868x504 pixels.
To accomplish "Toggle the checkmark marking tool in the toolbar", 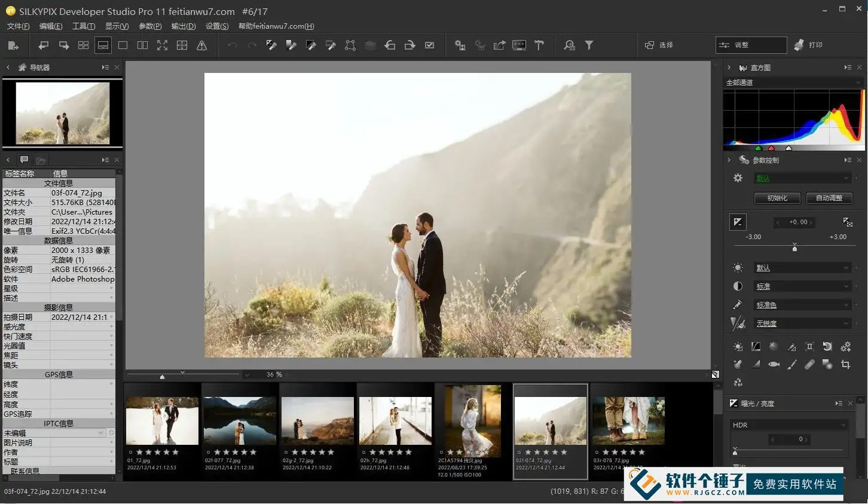I will point(430,44).
